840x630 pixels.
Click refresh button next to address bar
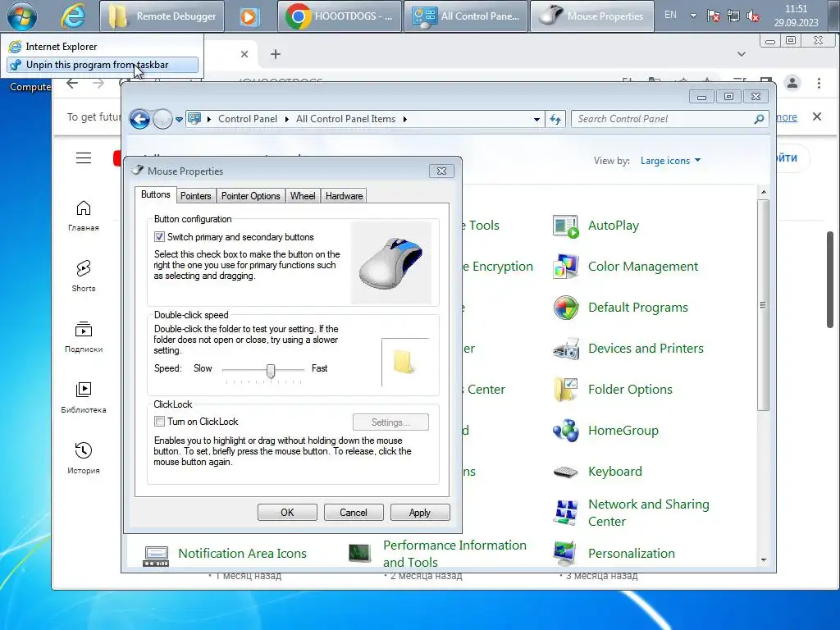point(555,119)
